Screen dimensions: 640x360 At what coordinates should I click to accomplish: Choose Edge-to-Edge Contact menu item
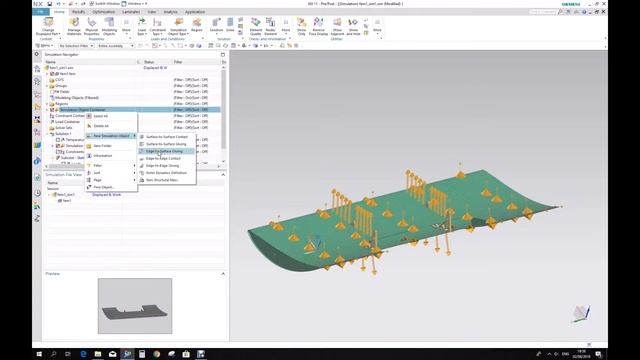pyautogui.click(x=167, y=158)
